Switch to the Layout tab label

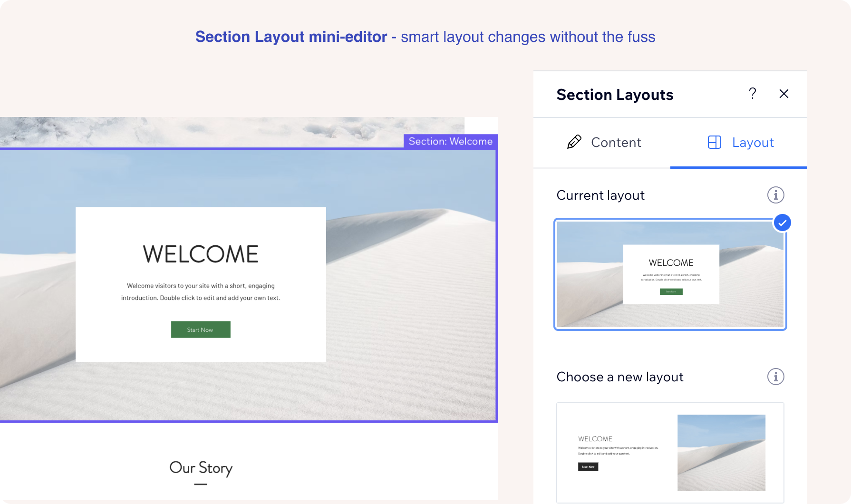click(753, 142)
